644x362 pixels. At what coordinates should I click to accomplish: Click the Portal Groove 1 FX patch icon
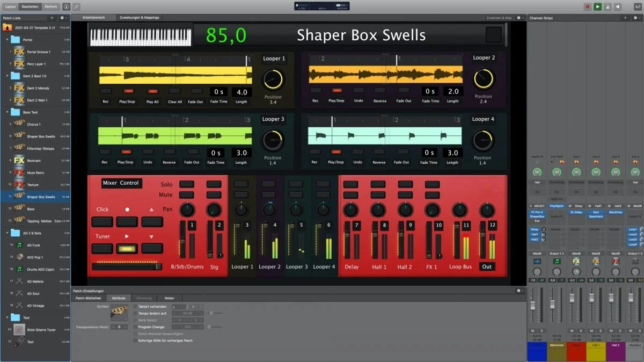19,52
